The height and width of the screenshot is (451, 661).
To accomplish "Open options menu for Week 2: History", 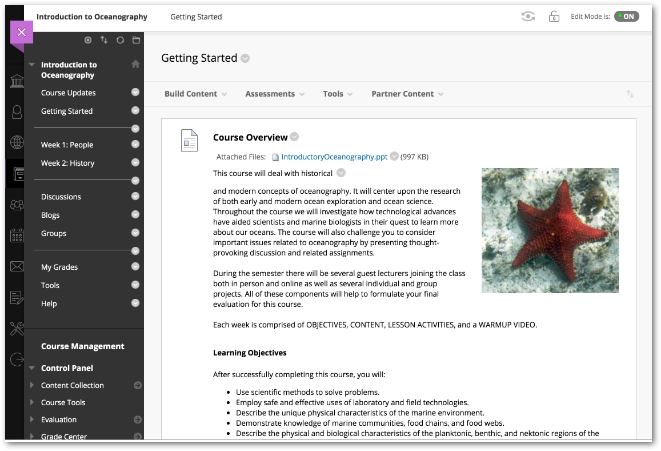I will pos(135,162).
